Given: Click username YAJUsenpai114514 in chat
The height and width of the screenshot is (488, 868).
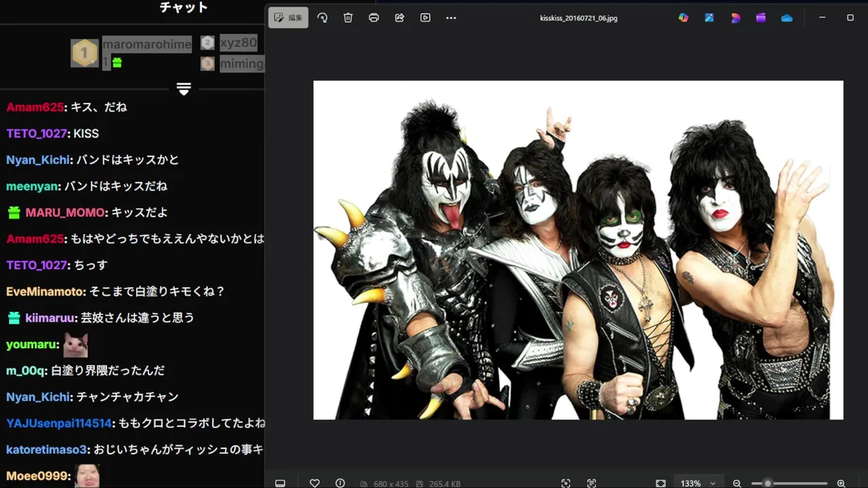Looking at the screenshot, I should (x=59, y=423).
